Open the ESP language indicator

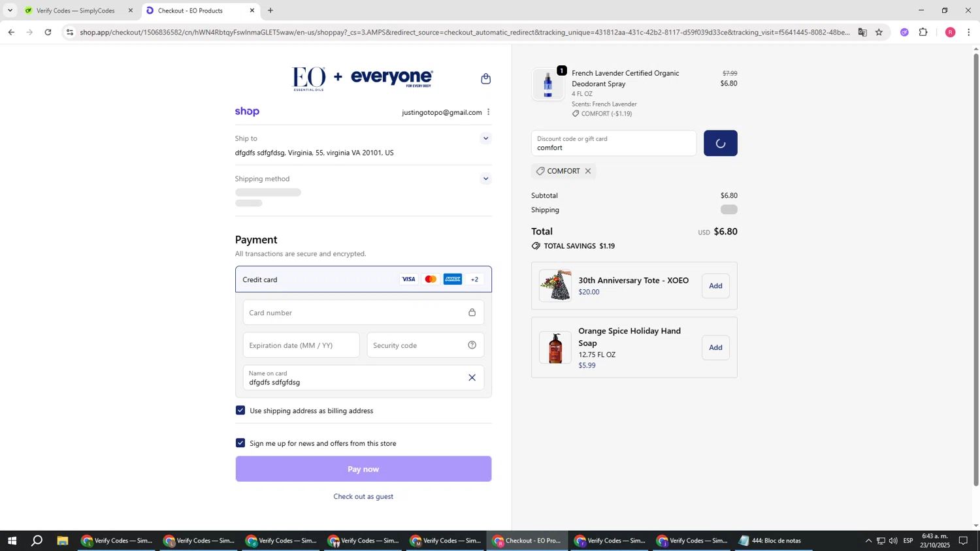click(x=908, y=541)
